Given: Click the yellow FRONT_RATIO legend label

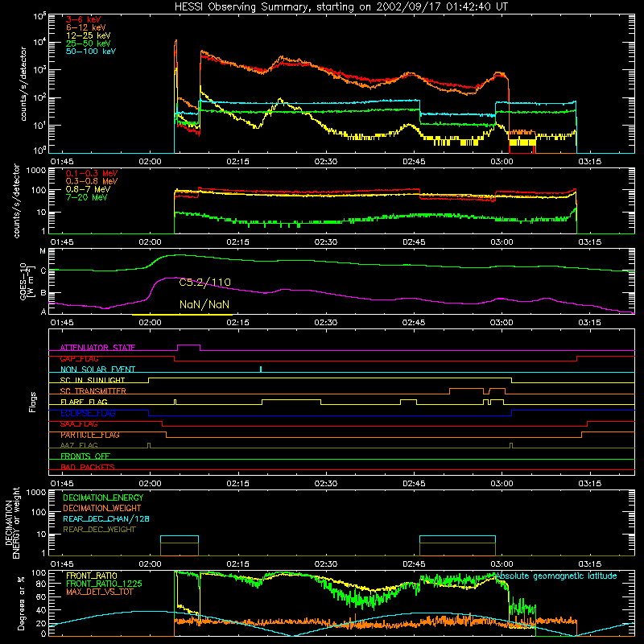Looking at the screenshot, I should coord(92,576).
